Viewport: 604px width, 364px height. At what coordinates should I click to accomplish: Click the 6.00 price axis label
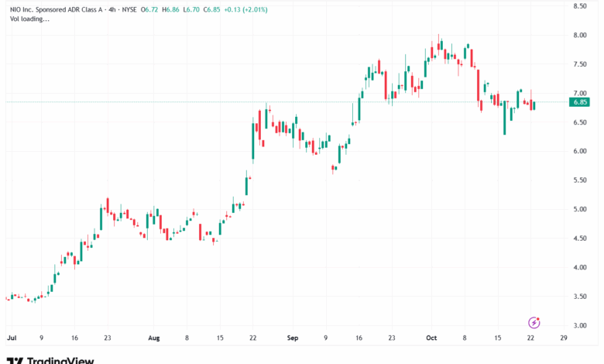click(x=580, y=151)
